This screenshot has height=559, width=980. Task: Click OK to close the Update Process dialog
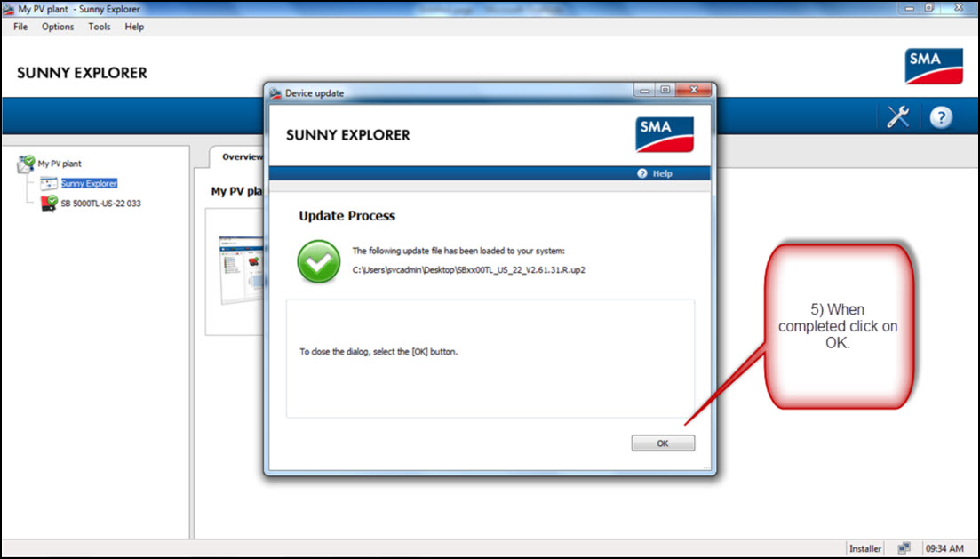point(663,442)
